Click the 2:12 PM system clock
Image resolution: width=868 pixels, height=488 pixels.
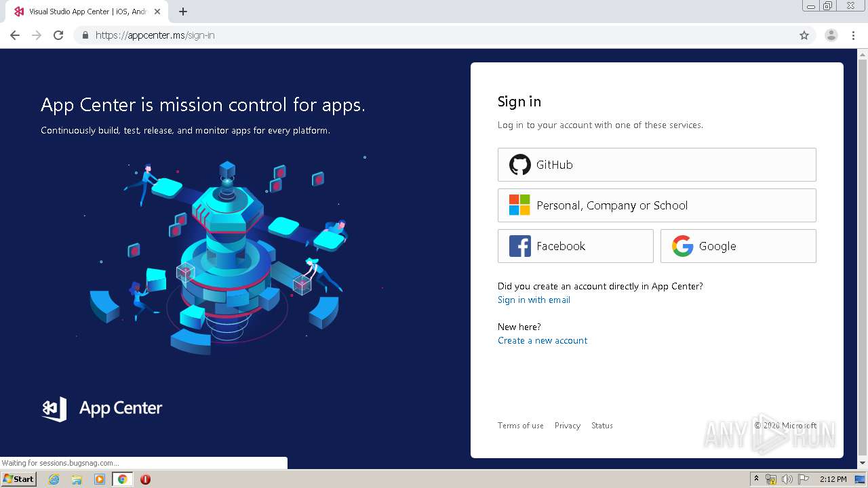(x=833, y=479)
